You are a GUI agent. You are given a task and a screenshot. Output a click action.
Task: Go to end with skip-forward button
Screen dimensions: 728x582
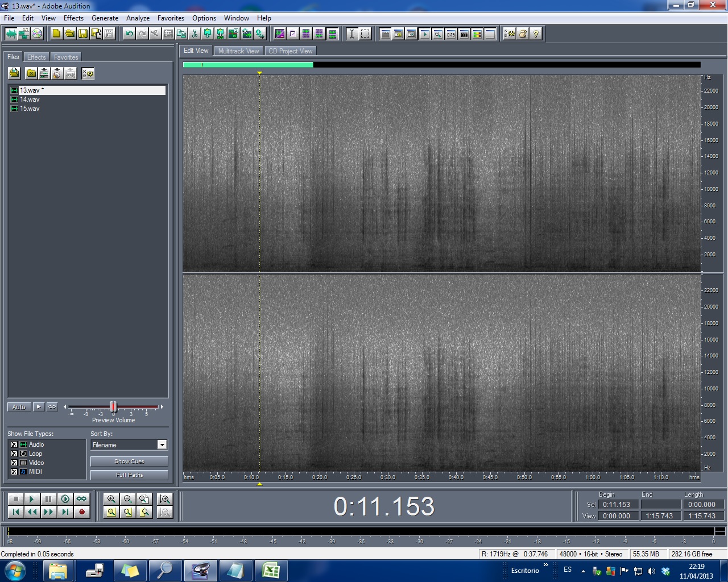[x=65, y=512]
